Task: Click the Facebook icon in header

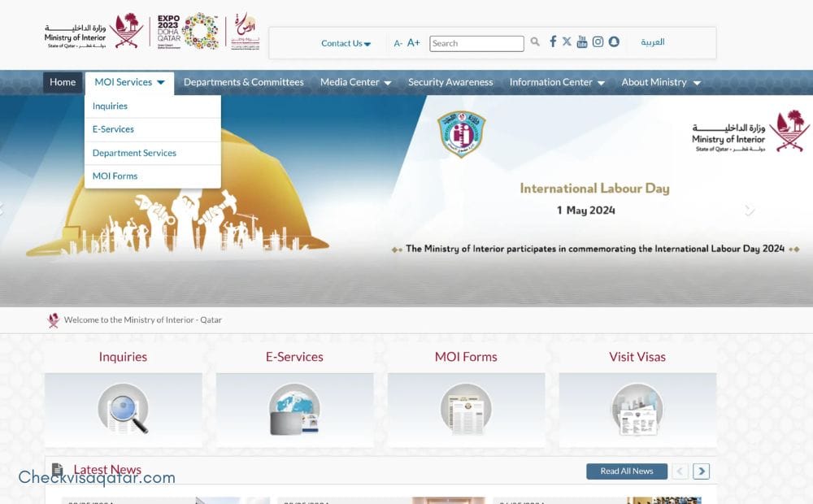Action: click(553, 42)
